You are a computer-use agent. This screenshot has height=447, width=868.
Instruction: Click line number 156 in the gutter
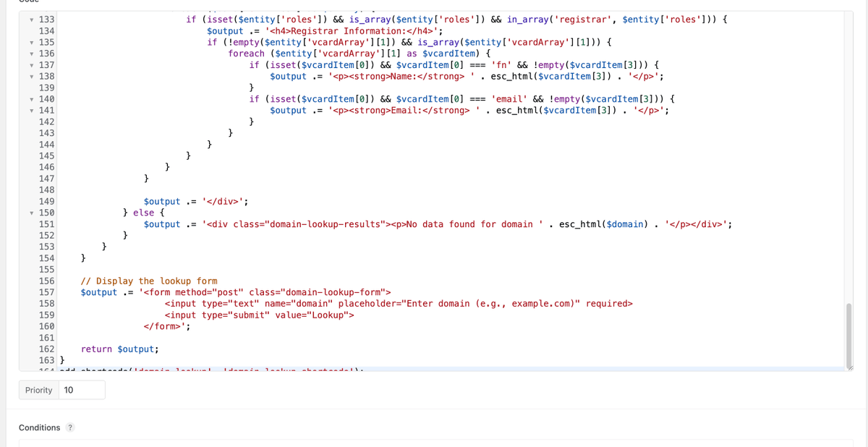coord(46,281)
